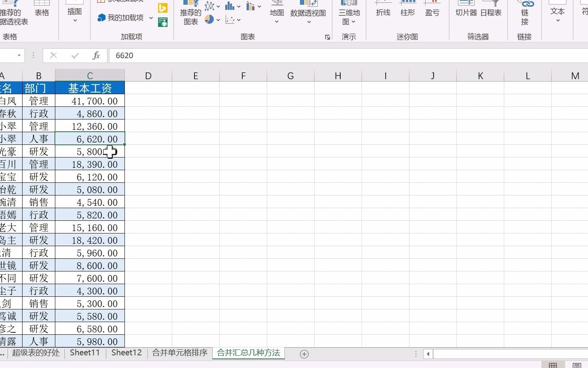Switch to the 合并单元格排序 sheet tab
This screenshot has width=588, height=368.
(x=180, y=353)
